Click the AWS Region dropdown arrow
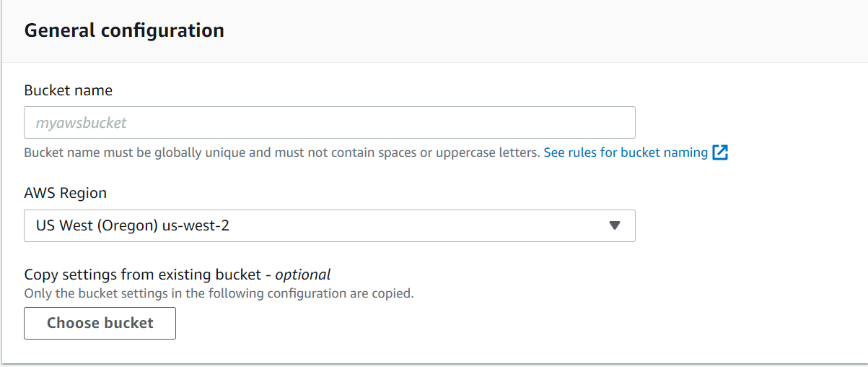868x367 pixels. pyautogui.click(x=615, y=225)
